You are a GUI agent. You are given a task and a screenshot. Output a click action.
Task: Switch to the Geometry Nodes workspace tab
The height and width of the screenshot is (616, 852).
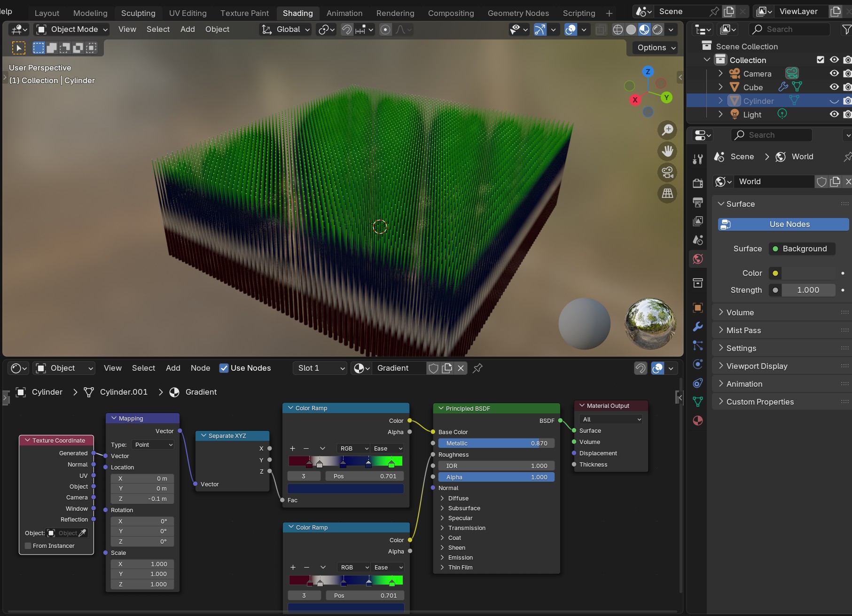(x=518, y=13)
